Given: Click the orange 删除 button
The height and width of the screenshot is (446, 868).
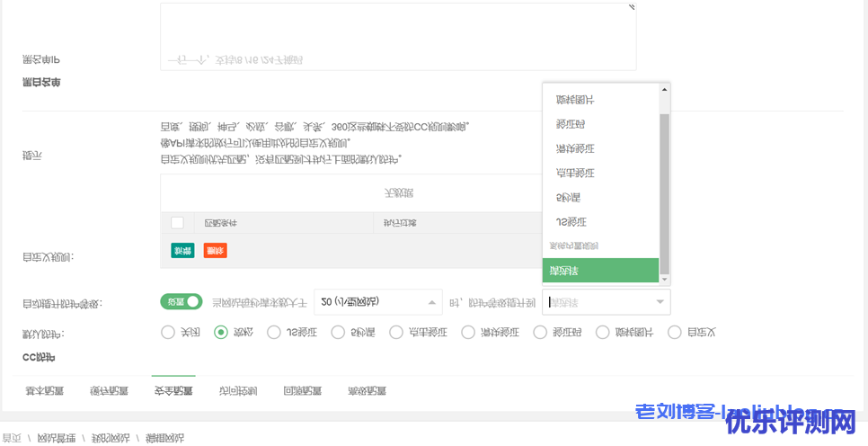Looking at the screenshot, I should [x=216, y=251].
